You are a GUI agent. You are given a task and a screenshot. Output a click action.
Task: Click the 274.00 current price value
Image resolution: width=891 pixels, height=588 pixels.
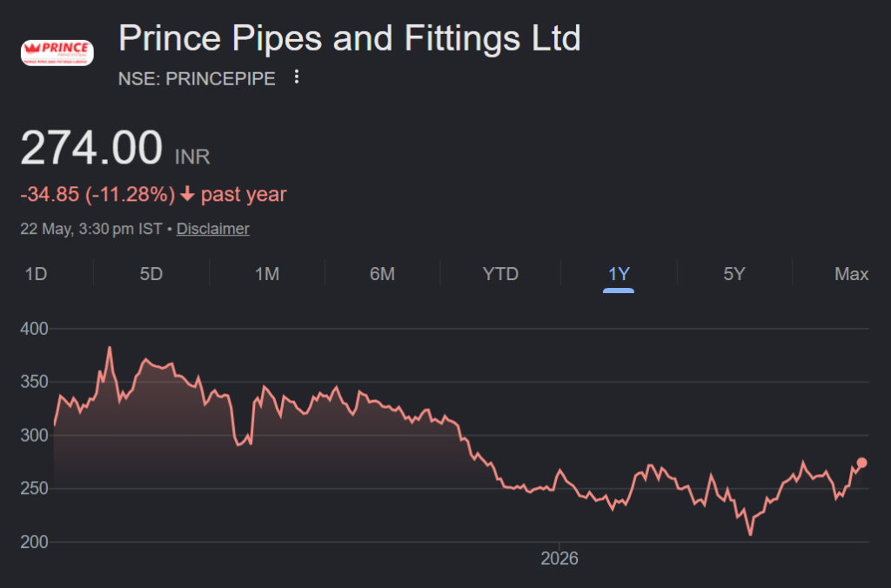pyautogui.click(x=91, y=148)
